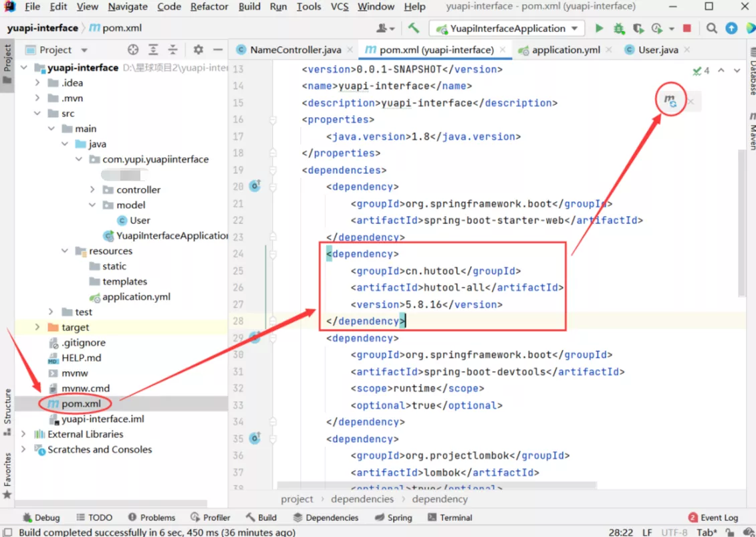
Task: Select application.yml in resources
Action: [130, 297]
